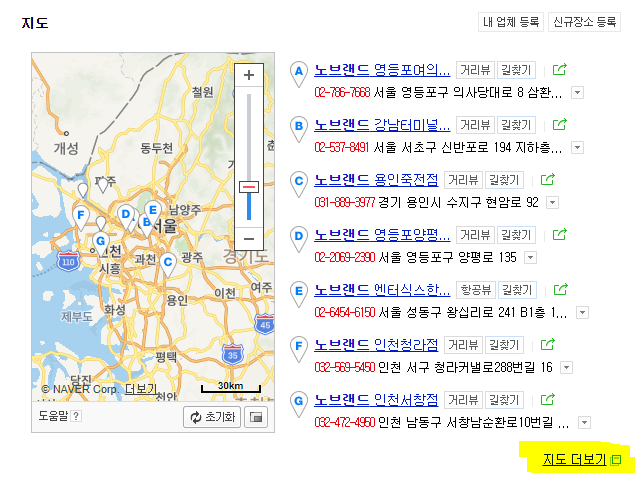Screen dimensions: 640x483
Task: Click the blue filled zoom slider track
Action: click(x=249, y=206)
